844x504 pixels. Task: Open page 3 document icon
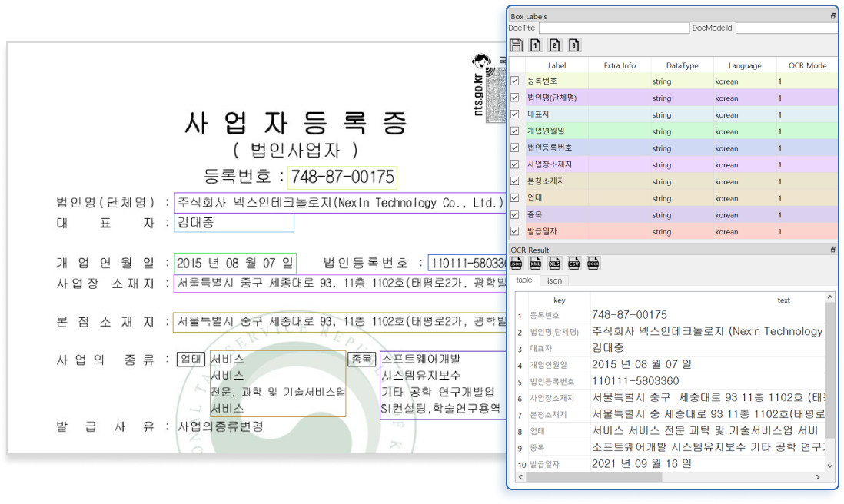click(x=573, y=45)
